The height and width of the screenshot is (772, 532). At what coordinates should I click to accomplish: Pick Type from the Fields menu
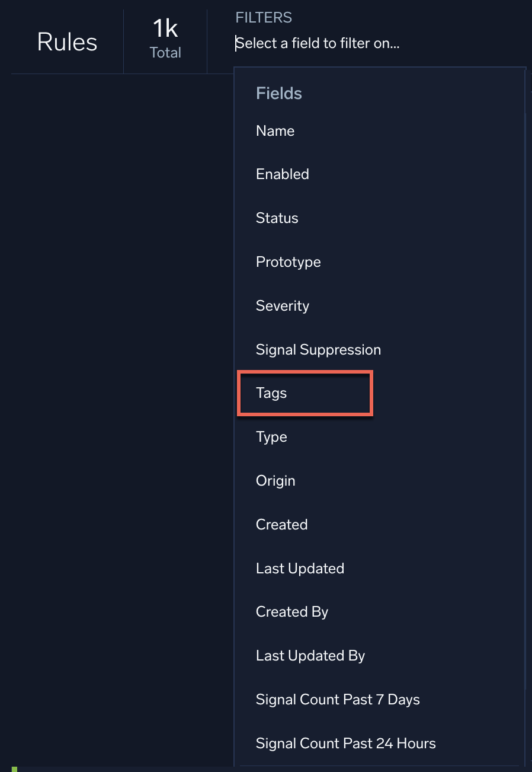271,437
